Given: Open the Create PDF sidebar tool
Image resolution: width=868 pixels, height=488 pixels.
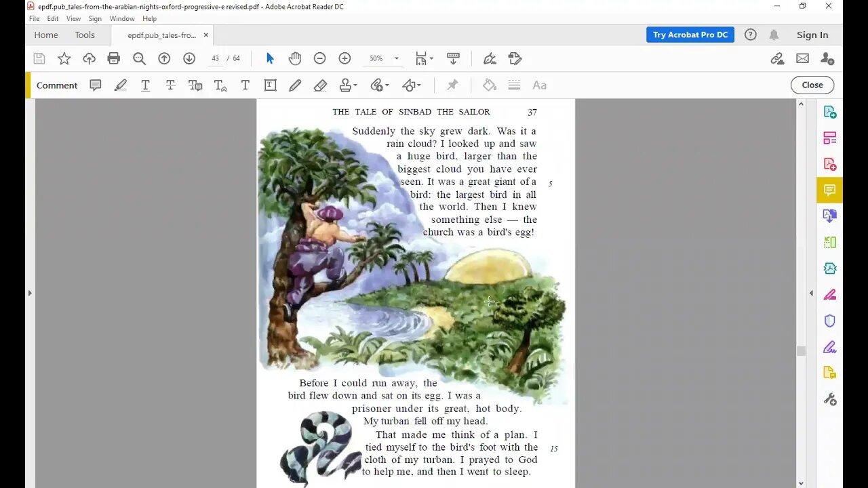Looking at the screenshot, I should pyautogui.click(x=829, y=164).
